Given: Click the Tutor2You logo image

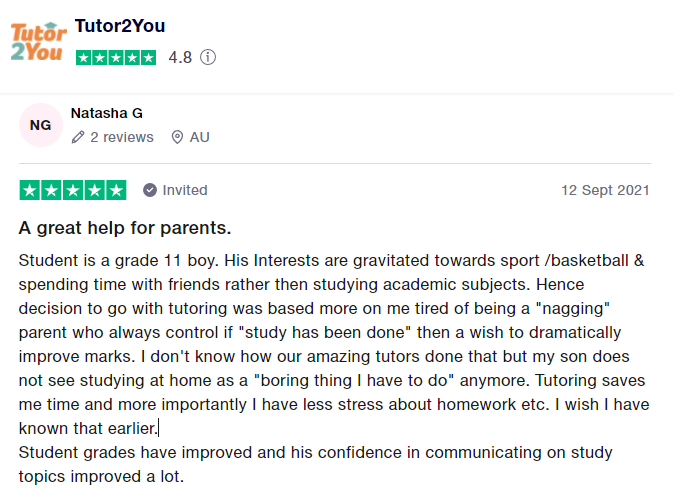Looking at the screenshot, I should point(36,40).
